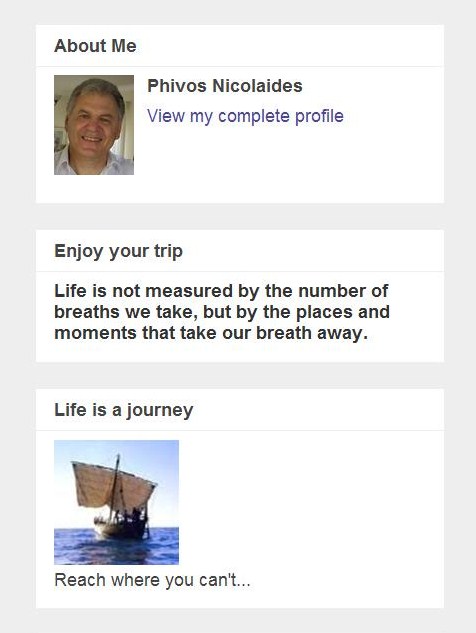Click the Life is a journey heading
The image size is (476, 633).
click(x=124, y=410)
